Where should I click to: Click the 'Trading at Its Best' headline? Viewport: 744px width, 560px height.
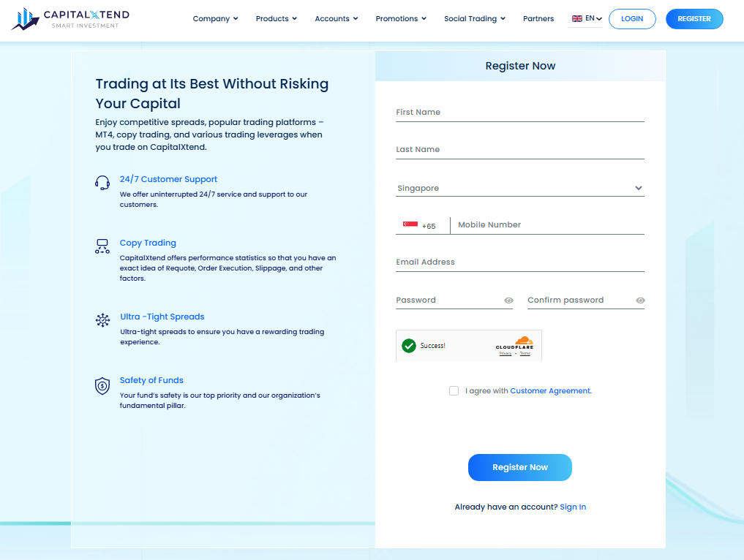click(x=212, y=94)
